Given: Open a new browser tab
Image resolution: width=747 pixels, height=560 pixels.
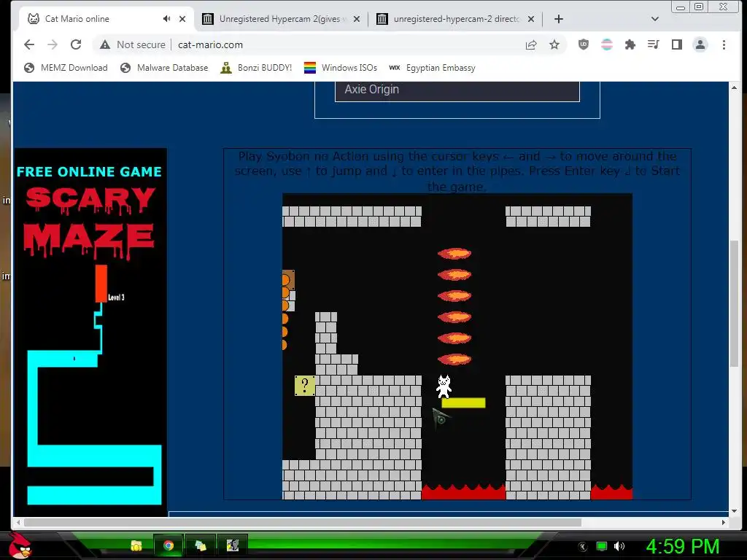Looking at the screenshot, I should pyautogui.click(x=559, y=19).
